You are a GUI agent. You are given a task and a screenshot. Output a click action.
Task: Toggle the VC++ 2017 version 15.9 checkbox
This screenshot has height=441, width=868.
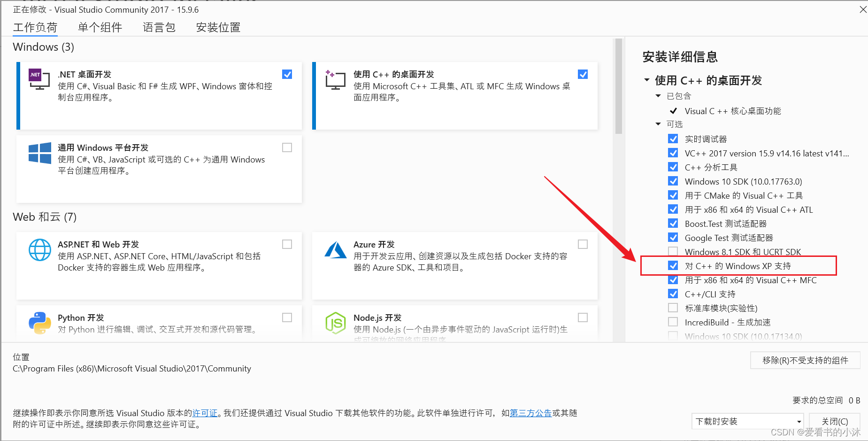click(x=673, y=153)
